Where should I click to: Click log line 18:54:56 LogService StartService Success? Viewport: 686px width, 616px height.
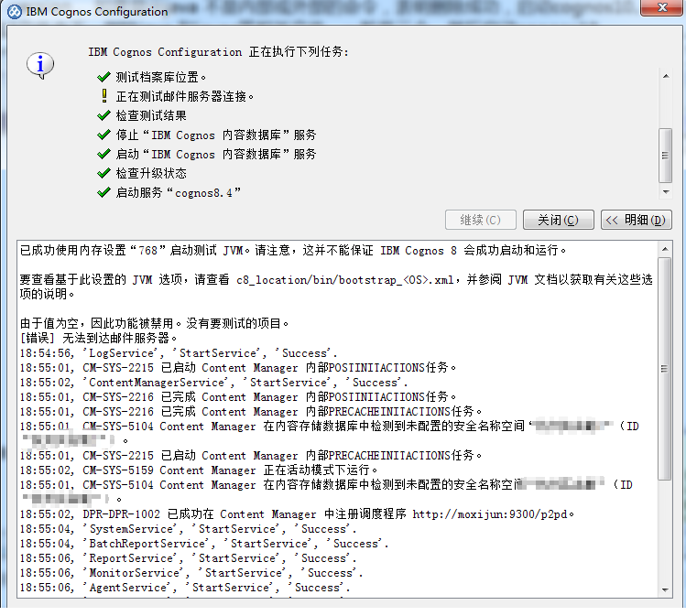point(179,352)
